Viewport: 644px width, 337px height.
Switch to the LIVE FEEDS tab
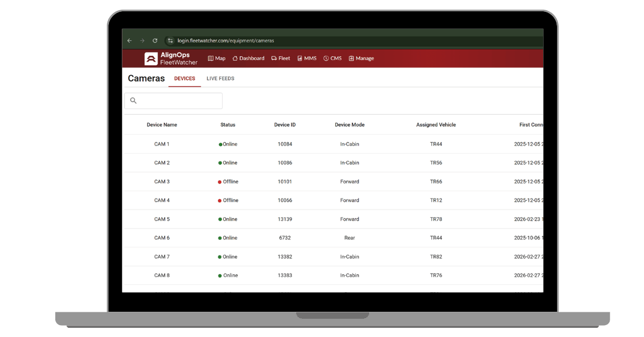221,78
